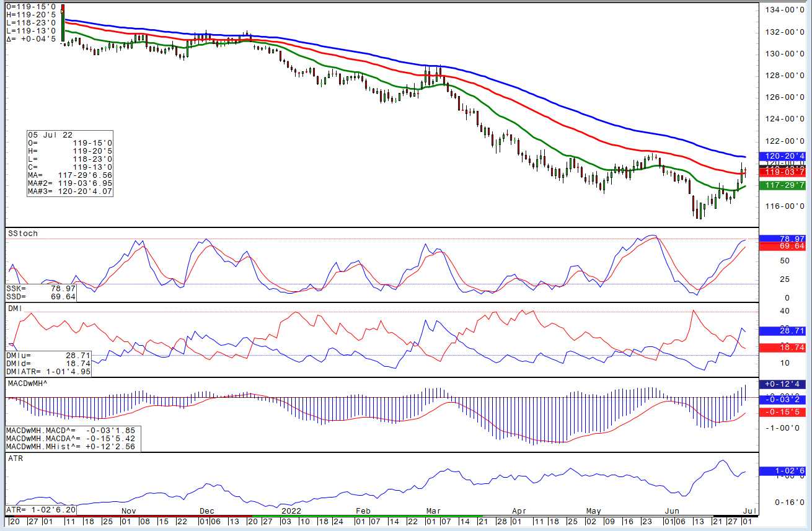Click the Jul label on date axis
812x531 pixels.
751,511
